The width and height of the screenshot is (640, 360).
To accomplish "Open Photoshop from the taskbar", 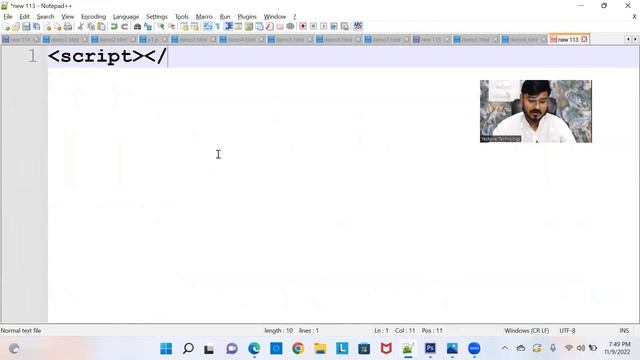I will pyautogui.click(x=430, y=349).
